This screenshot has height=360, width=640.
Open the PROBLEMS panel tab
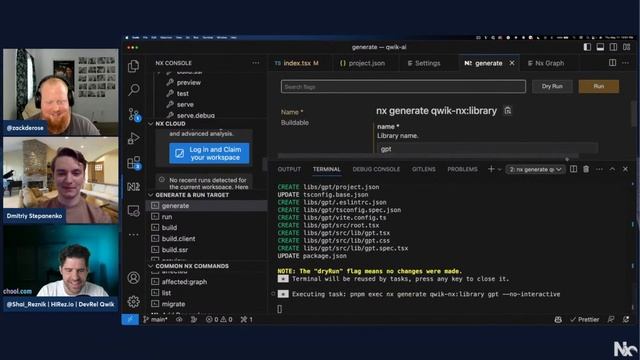(462, 169)
